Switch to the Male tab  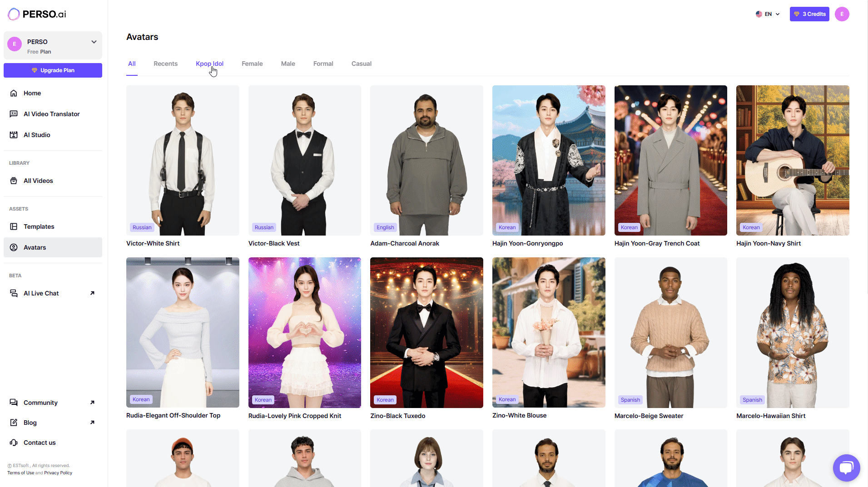coord(288,64)
